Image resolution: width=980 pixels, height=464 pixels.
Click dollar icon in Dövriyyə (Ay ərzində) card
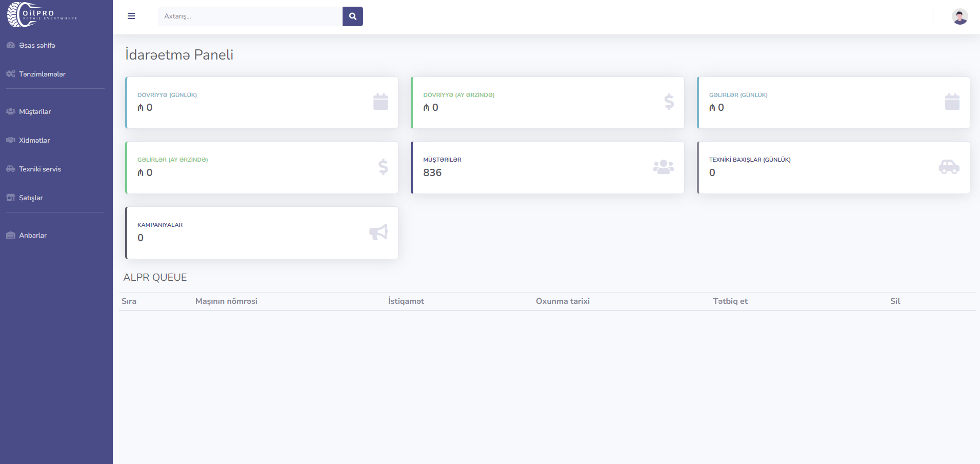(669, 102)
